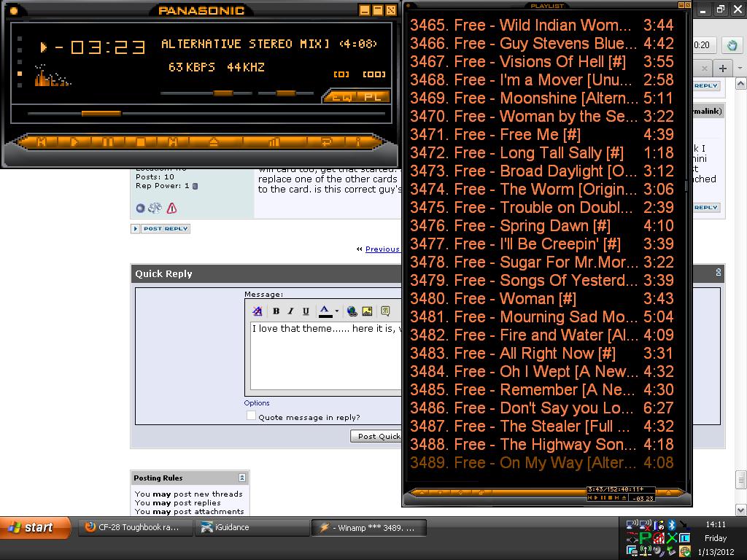This screenshot has width=747, height=560.
Task: Click the Winamp volume slider handle
Action: coord(223,93)
